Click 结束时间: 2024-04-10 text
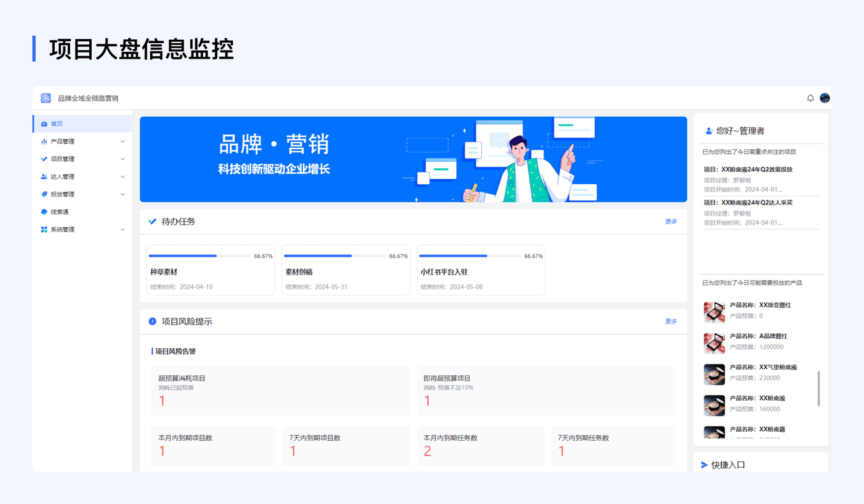 (x=181, y=287)
